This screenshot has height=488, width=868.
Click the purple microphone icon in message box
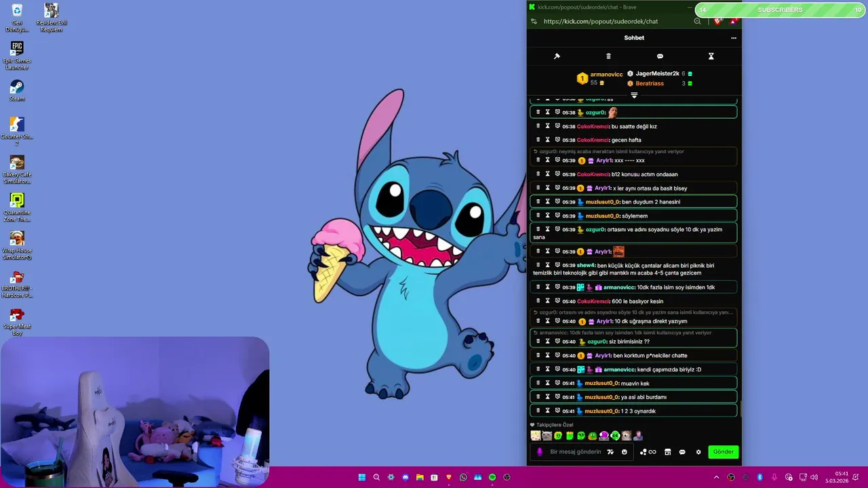click(540, 452)
